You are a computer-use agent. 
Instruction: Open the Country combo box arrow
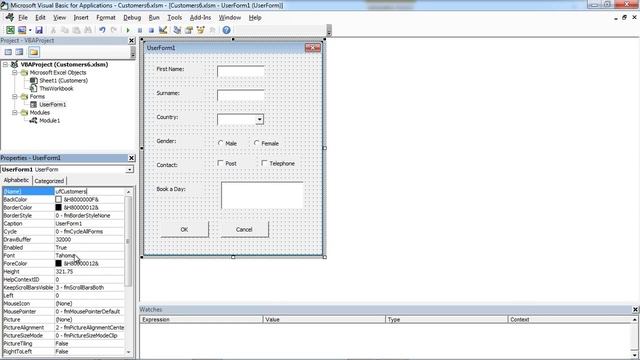click(x=260, y=119)
